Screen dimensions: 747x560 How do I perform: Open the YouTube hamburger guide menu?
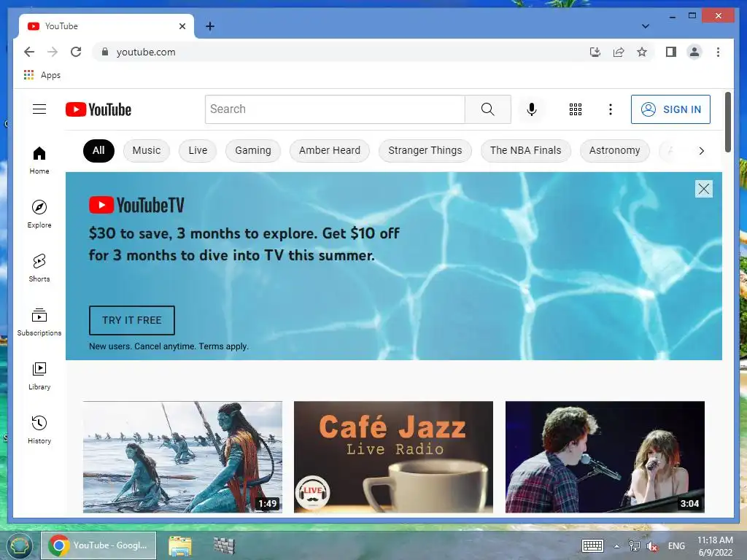tap(39, 109)
